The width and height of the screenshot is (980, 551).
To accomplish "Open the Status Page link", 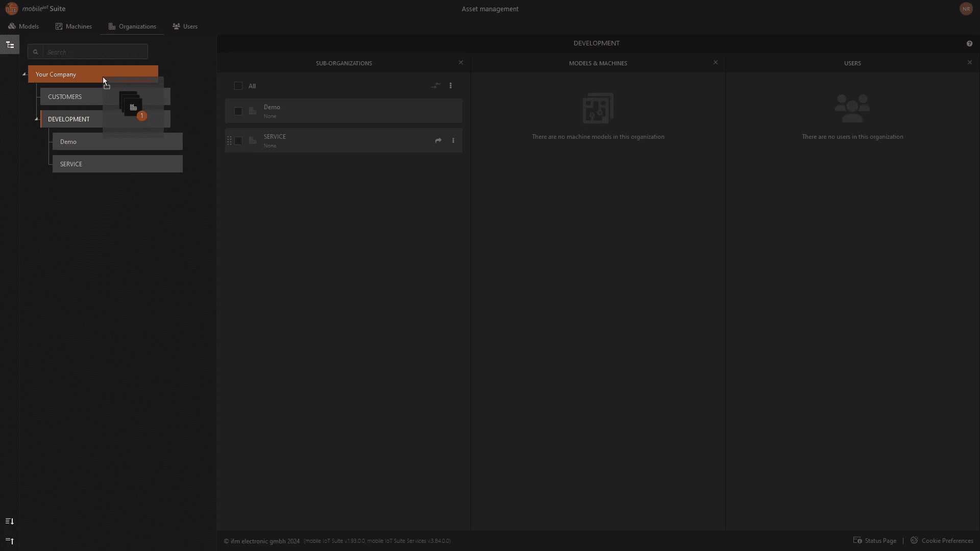I will (x=875, y=541).
